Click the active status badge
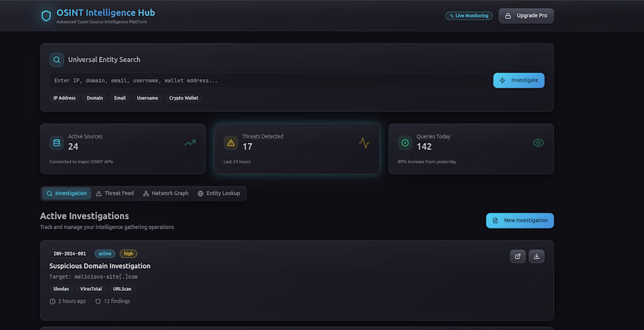The width and height of the screenshot is (644, 330). 105,254
